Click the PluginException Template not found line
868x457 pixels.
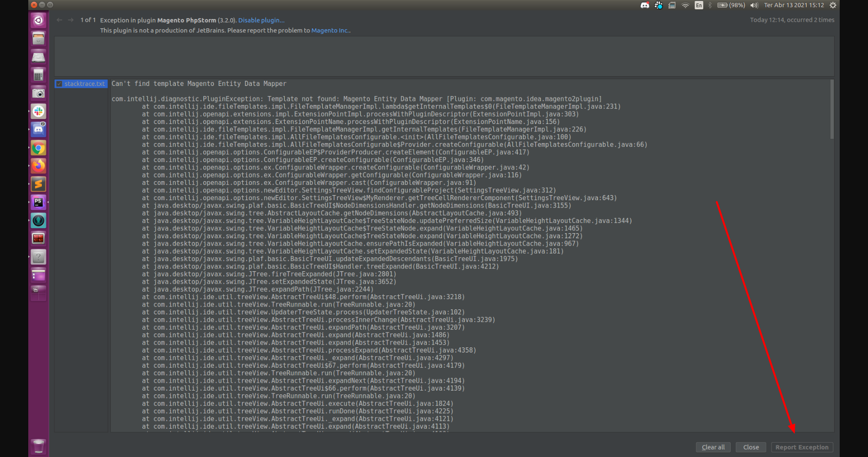[356, 99]
